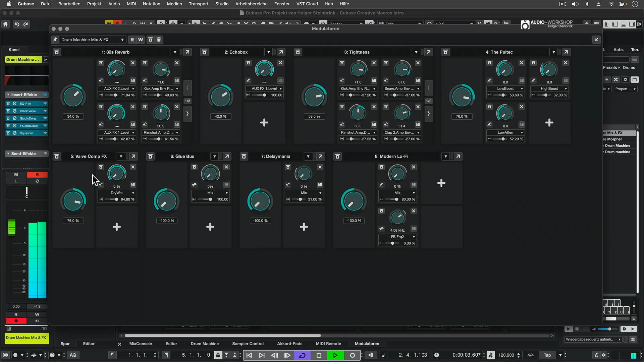Open the 80s Reverb modulator in separate window

click(187, 52)
